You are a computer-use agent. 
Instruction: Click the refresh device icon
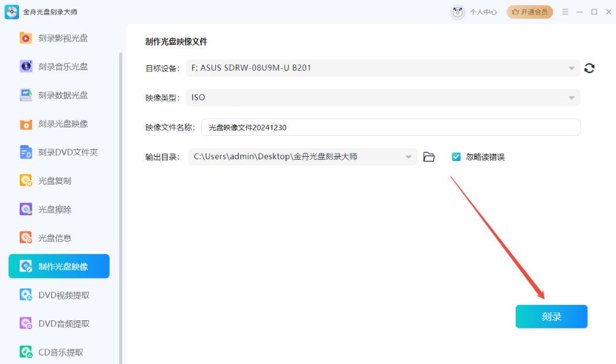[589, 68]
